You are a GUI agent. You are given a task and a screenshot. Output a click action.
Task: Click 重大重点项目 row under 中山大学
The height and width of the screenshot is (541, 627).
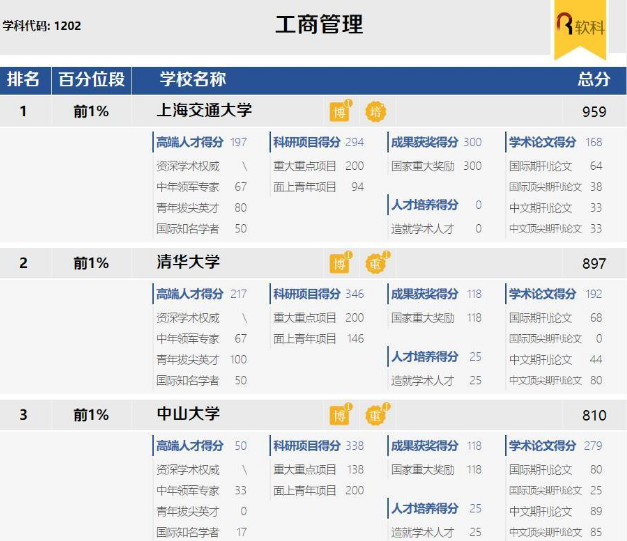[319, 469]
